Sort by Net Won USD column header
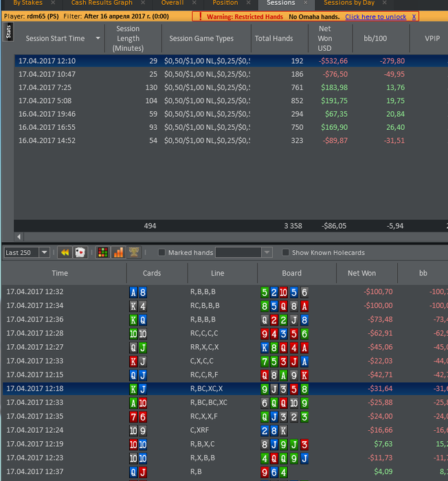This screenshot has width=448, height=481. 324,38
